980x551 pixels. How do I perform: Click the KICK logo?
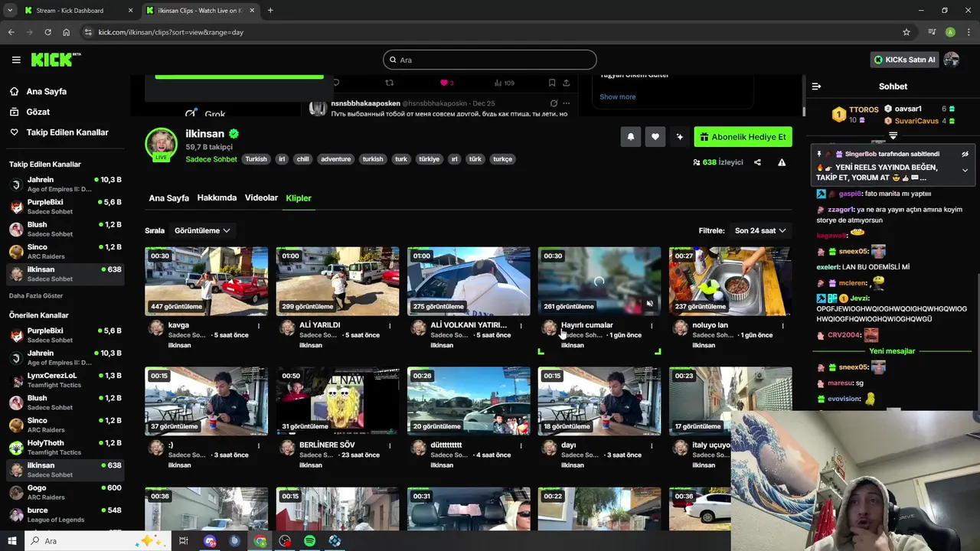pyautogui.click(x=55, y=60)
